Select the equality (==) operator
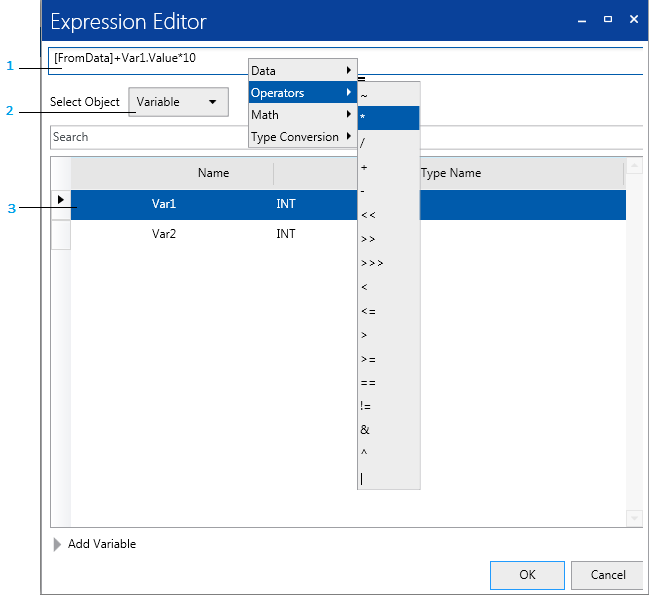Screen dimensions: 649x595 (388, 383)
